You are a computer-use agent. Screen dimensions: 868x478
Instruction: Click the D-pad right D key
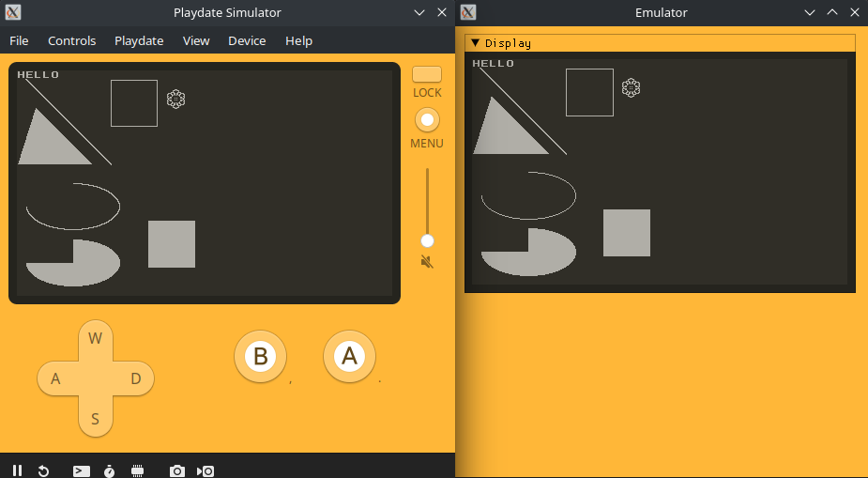[136, 378]
